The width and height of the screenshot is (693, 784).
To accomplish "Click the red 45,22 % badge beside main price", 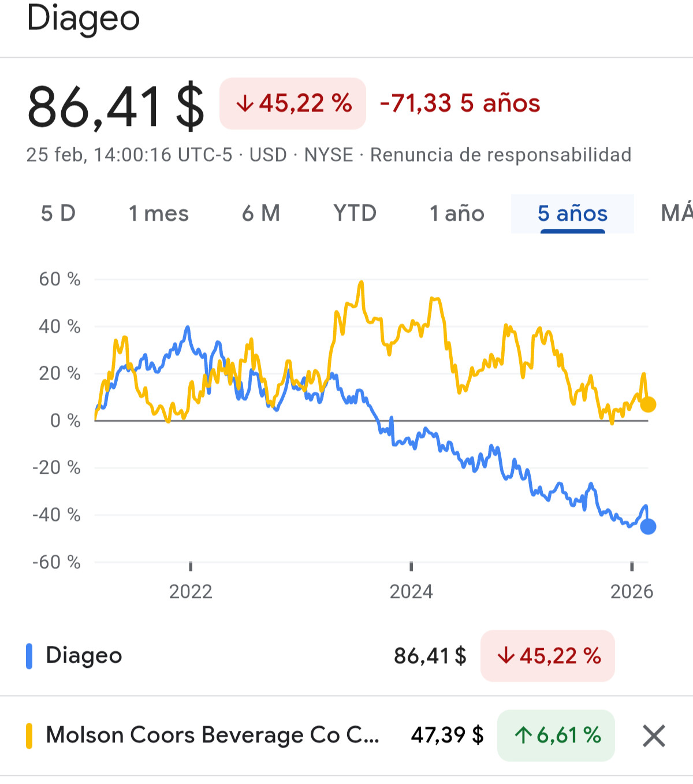I will 293,104.
